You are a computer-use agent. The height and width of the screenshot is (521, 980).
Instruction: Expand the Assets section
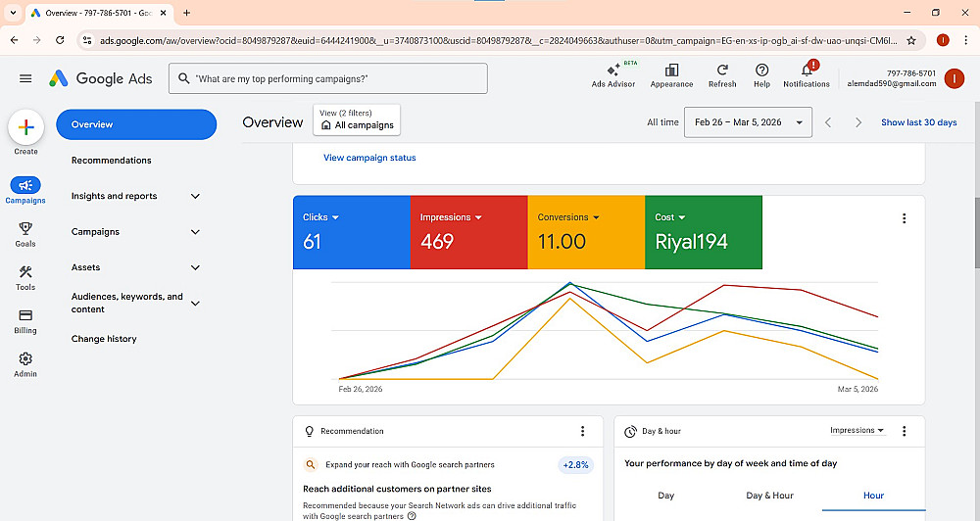(x=195, y=267)
